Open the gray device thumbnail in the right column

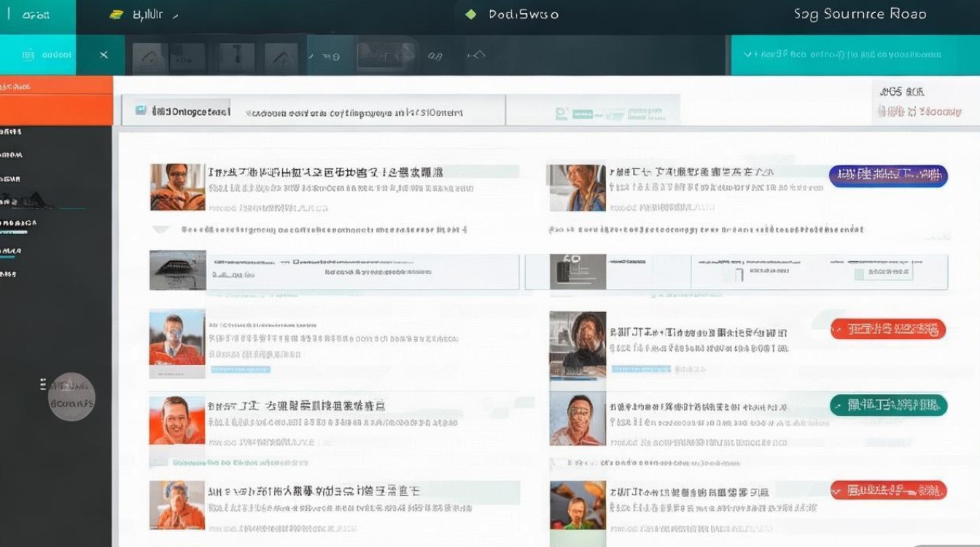pyautogui.click(x=577, y=271)
